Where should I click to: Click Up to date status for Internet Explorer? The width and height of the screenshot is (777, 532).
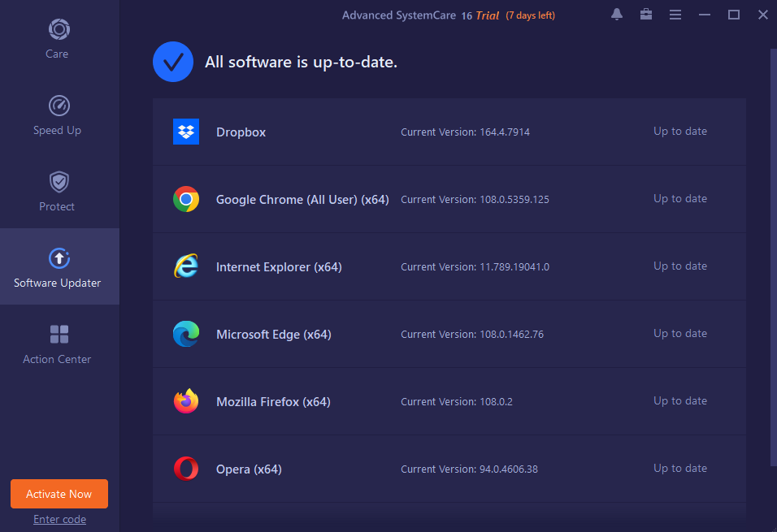pos(679,266)
